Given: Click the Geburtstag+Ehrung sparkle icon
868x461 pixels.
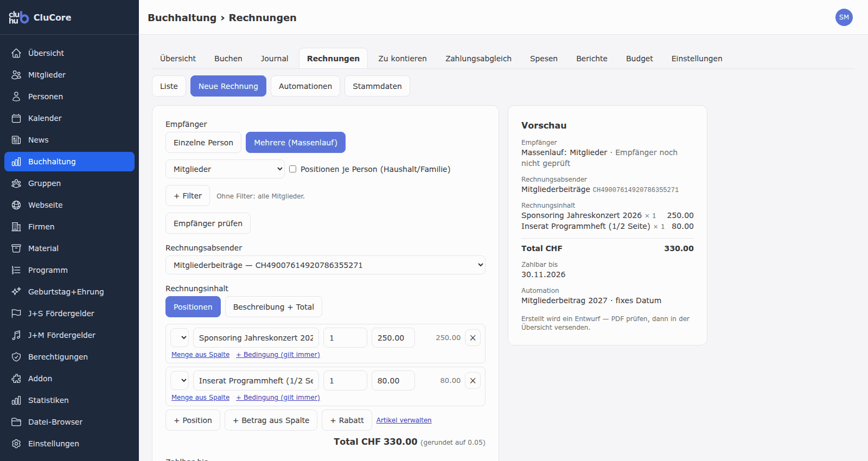Looking at the screenshot, I should pos(16,292).
